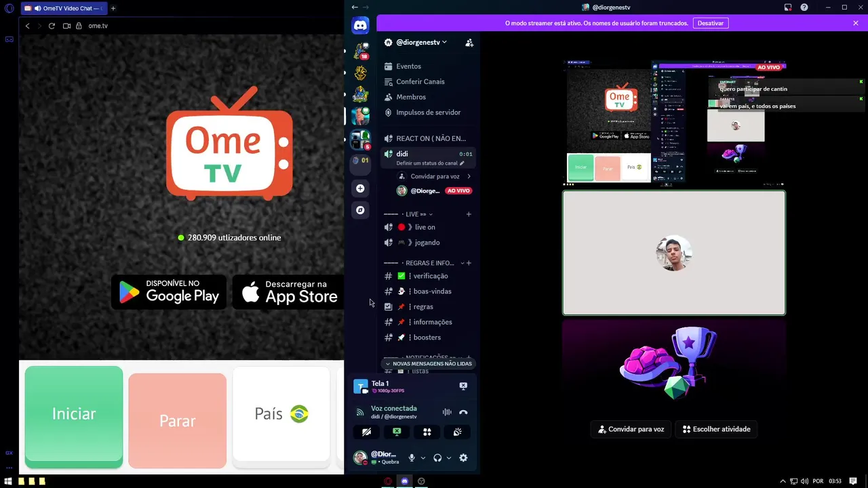Collapse the LIVE category

(x=415, y=214)
